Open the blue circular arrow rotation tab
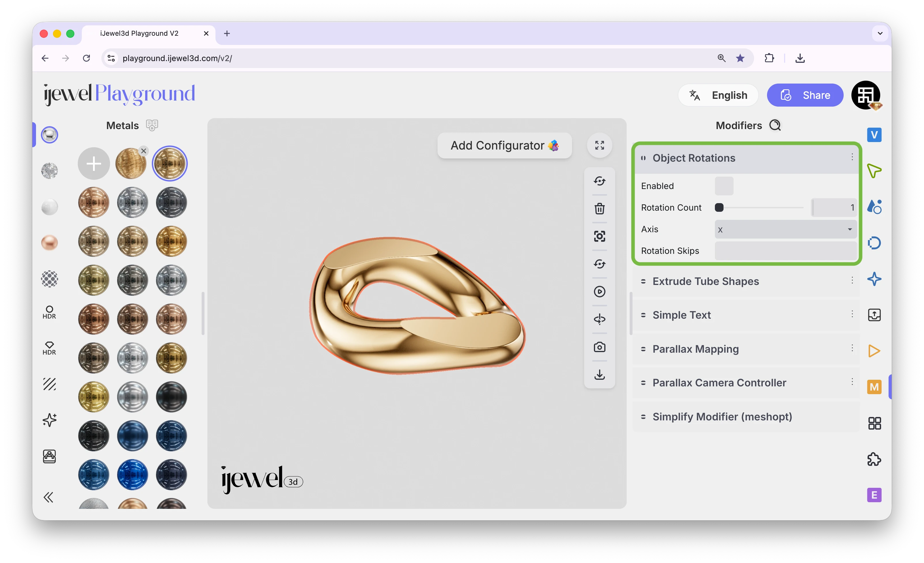 (x=874, y=243)
